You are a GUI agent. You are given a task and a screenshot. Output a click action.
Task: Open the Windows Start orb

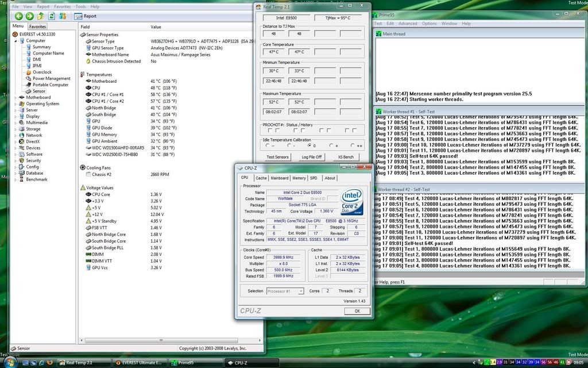[x=10, y=362]
